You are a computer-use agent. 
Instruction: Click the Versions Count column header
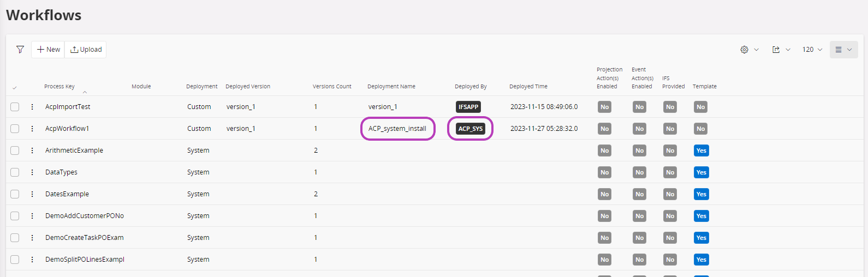[332, 87]
